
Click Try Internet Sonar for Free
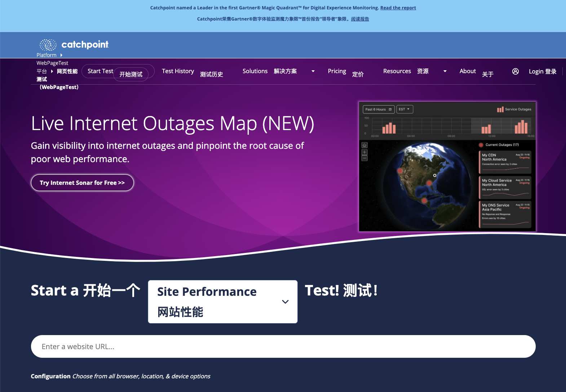coord(82,183)
